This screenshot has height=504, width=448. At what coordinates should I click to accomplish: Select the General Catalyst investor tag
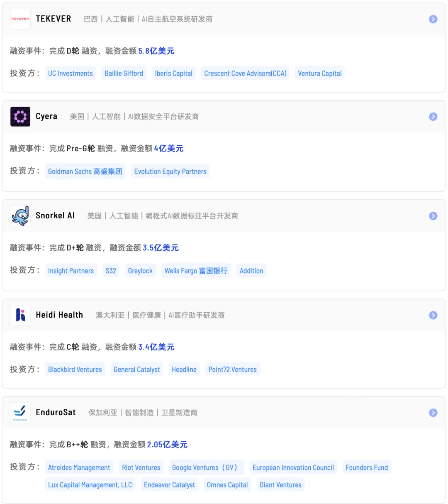pyautogui.click(x=136, y=369)
